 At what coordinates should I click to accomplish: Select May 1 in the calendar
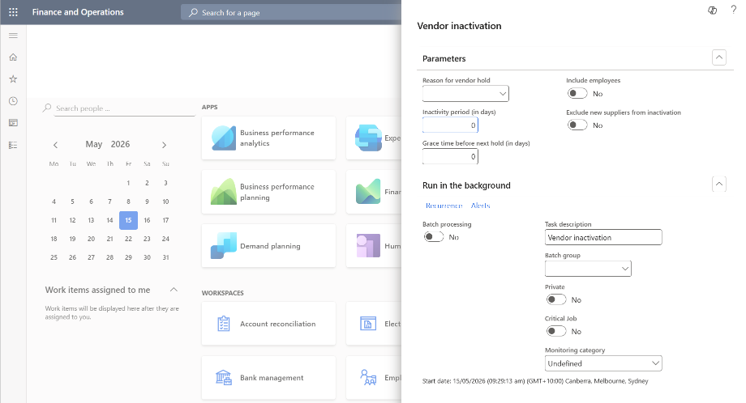click(x=128, y=183)
